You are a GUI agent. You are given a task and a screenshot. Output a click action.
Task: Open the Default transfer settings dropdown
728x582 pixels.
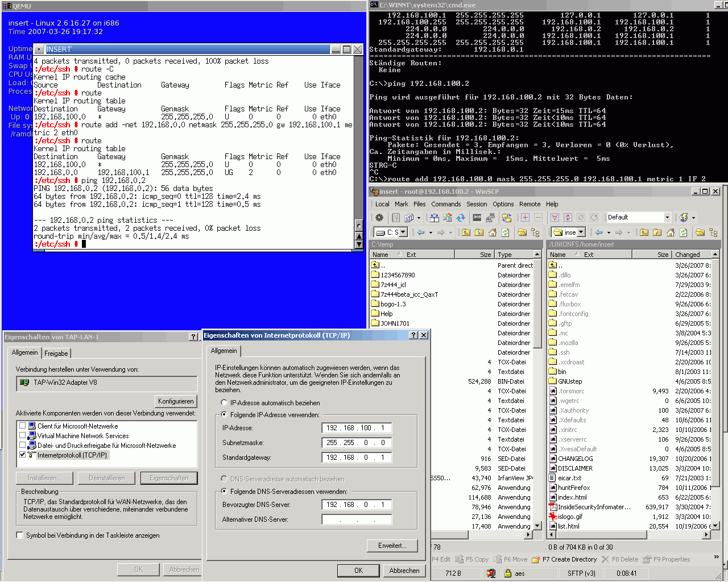(667, 217)
